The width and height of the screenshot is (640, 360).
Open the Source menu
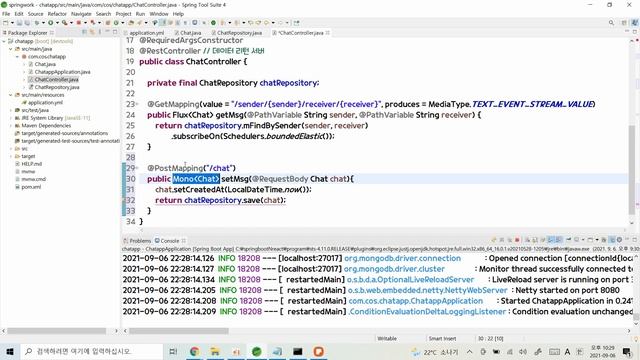[x=36, y=14]
